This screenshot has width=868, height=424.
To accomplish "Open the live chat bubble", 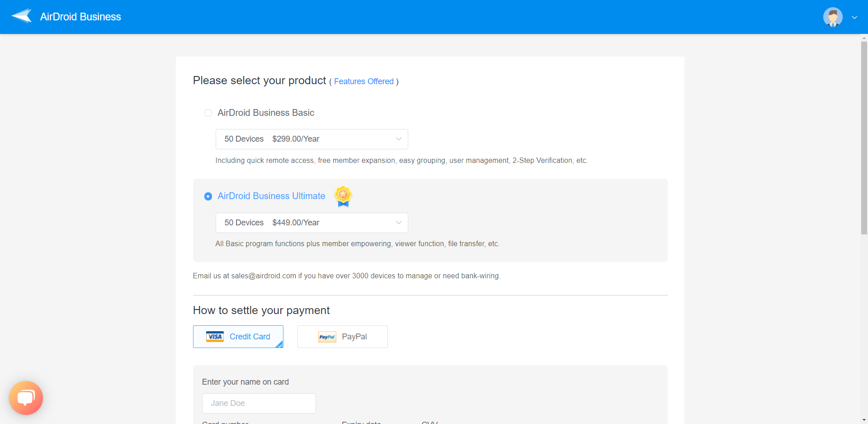I will (x=26, y=398).
